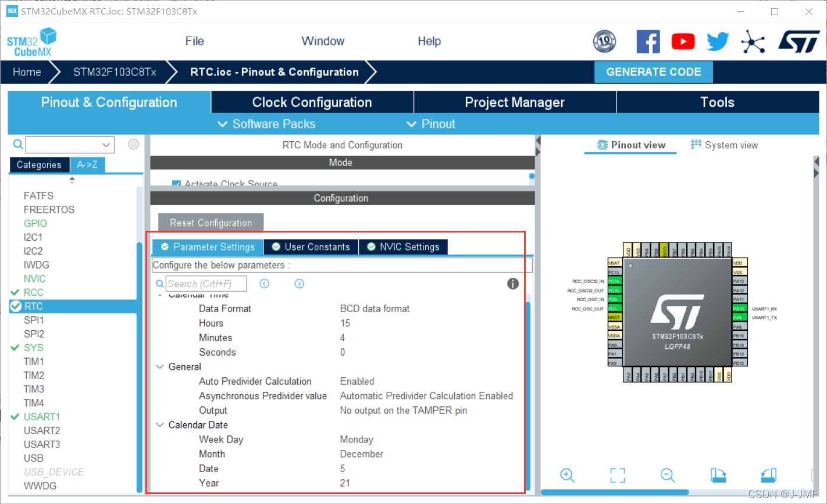Image resolution: width=827 pixels, height=504 pixels.
Task: Select pin PA9 on the chip
Action: 739,317
